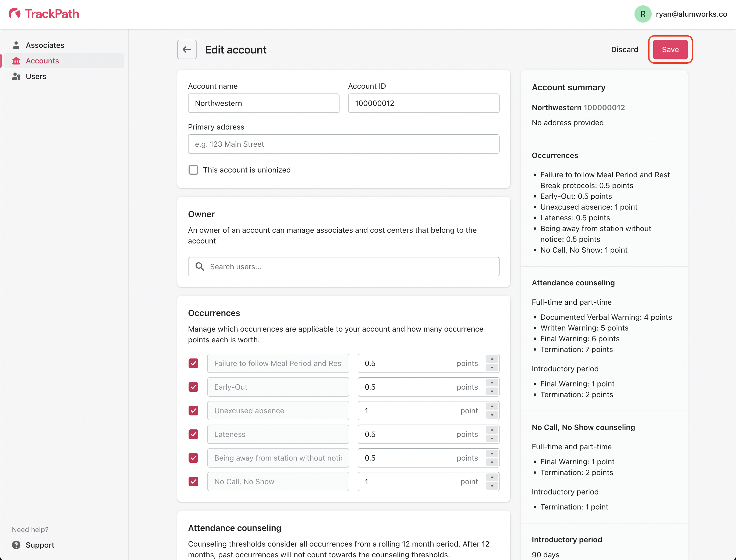Click Discard to cancel changes
Viewport: 736px width, 560px height.
coord(624,50)
